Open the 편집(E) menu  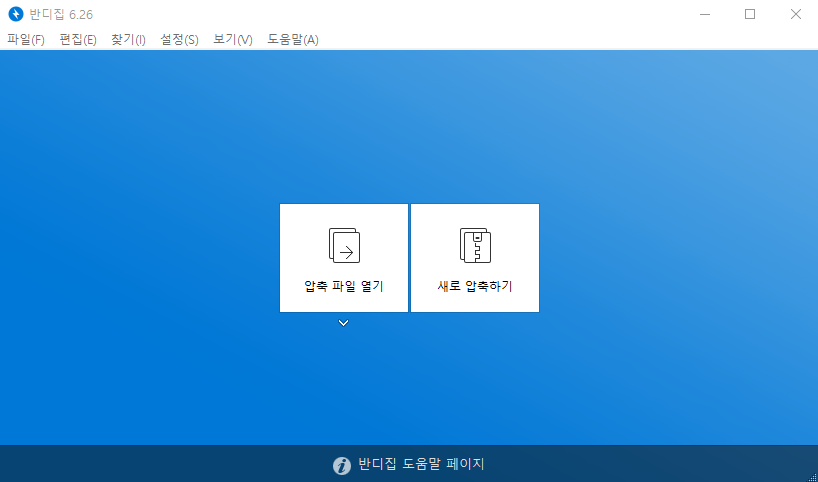pos(78,40)
